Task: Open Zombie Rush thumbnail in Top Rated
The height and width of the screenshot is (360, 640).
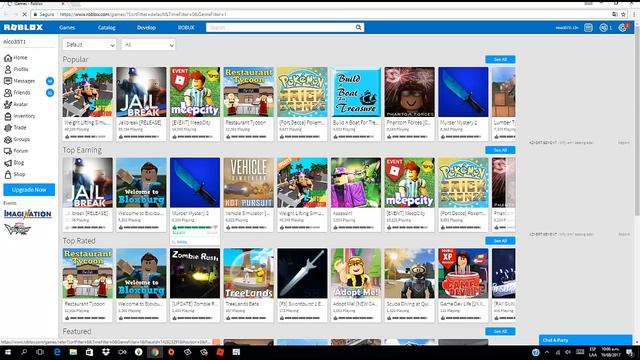Action: click(x=195, y=273)
